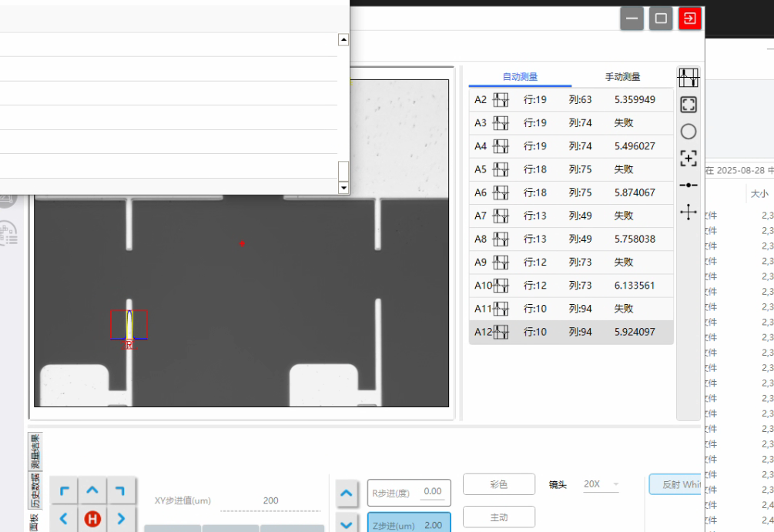The height and width of the screenshot is (532, 774).
Task: Raise Z axis with the up chevron
Action: pyautogui.click(x=346, y=493)
